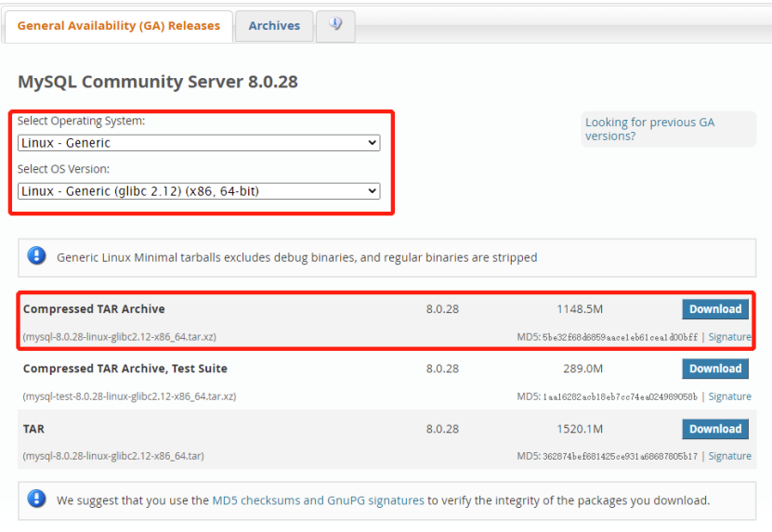This screenshot has width=772, height=532.
Task: Select MD5 hash of Test Suite archive
Action: point(620,396)
